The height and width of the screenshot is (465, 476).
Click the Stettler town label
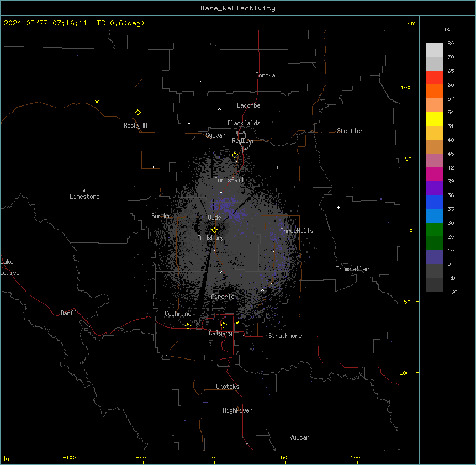point(350,131)
